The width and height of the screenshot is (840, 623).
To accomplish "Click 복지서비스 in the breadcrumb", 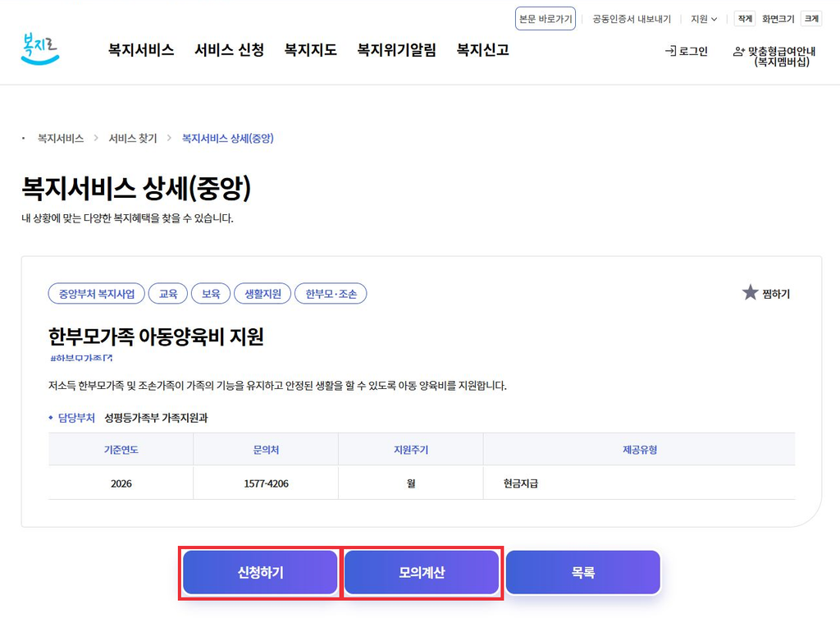I will 61,139.
